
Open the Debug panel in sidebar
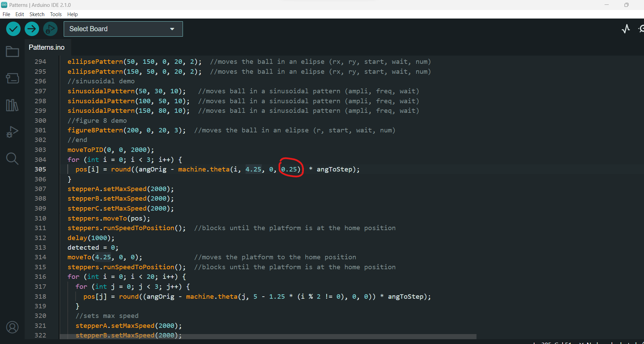12,132
